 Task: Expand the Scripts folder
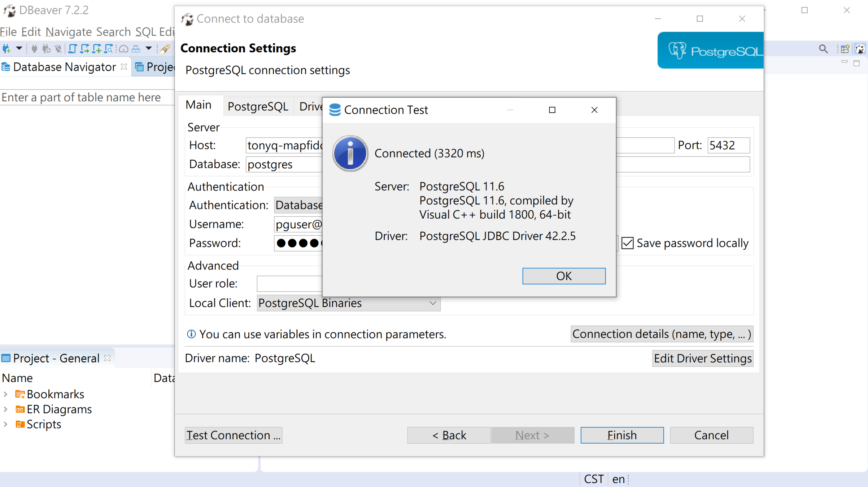click(6, 425)
